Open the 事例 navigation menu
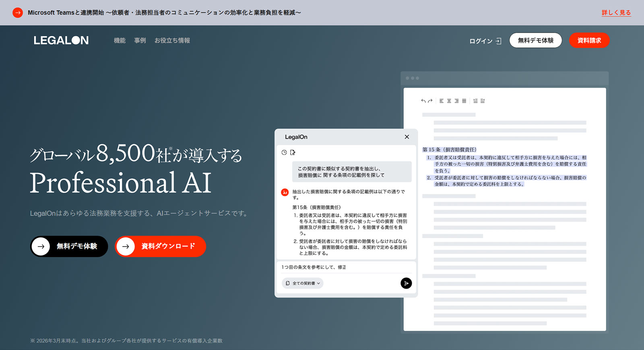 point(140,41)
